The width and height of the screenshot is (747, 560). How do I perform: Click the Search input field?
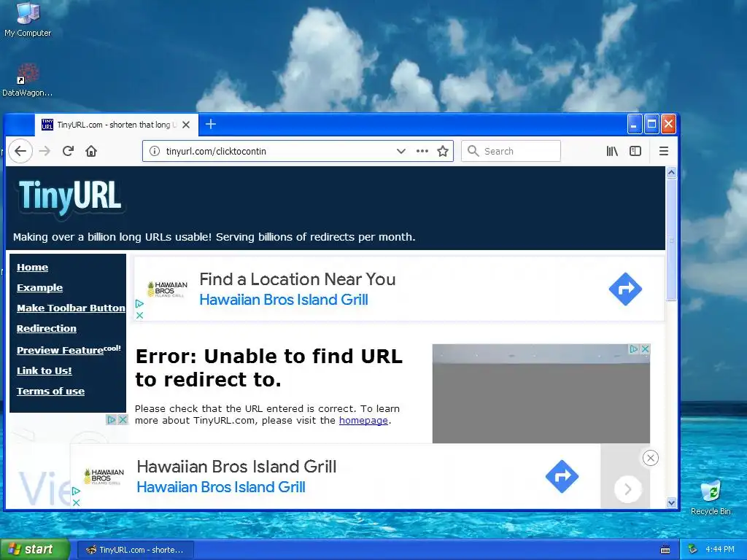tap(511, 151)
